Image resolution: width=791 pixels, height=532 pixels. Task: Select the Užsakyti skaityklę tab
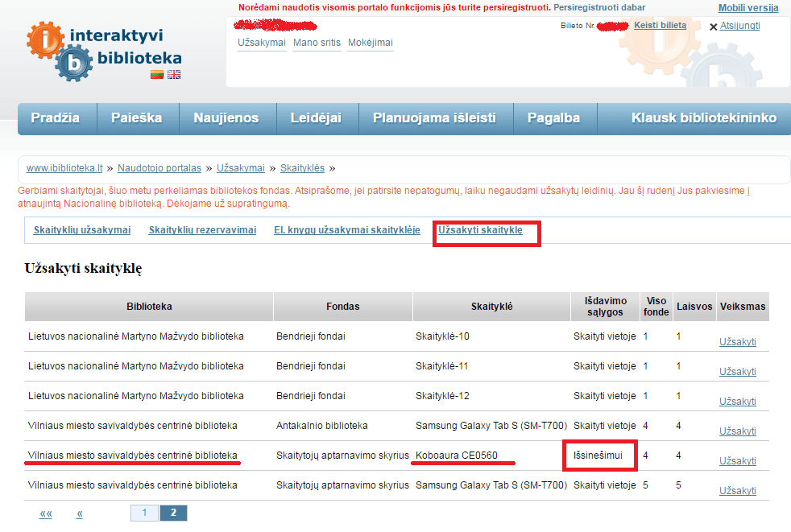pos(480,230)
